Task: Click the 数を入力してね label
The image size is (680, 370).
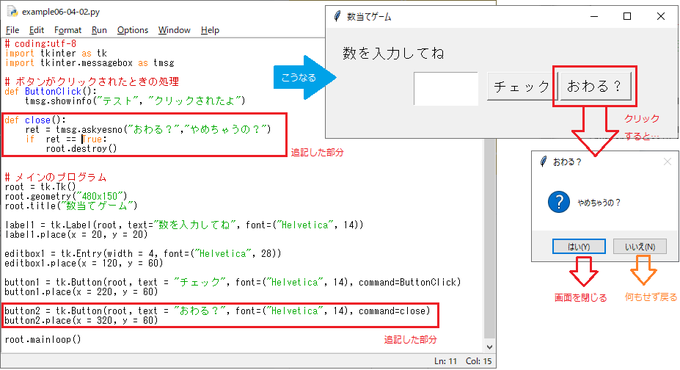Action: tap(393, 53)
